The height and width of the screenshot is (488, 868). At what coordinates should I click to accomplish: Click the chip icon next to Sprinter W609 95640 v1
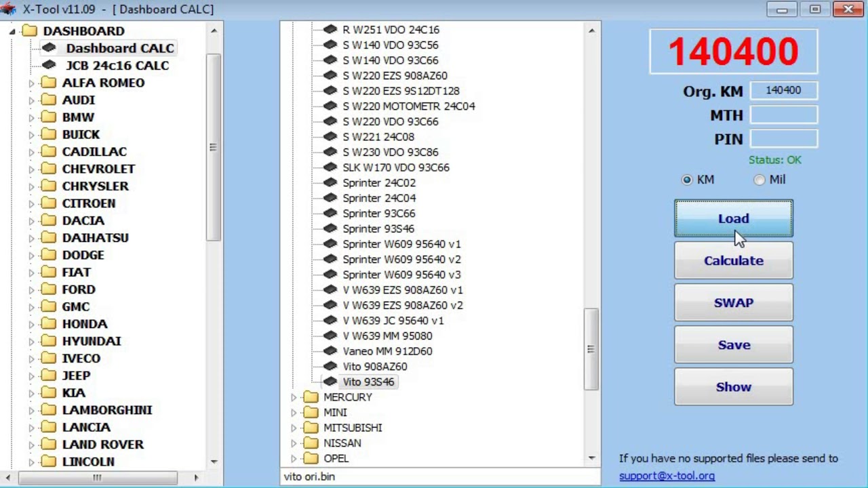click(330, 244)
